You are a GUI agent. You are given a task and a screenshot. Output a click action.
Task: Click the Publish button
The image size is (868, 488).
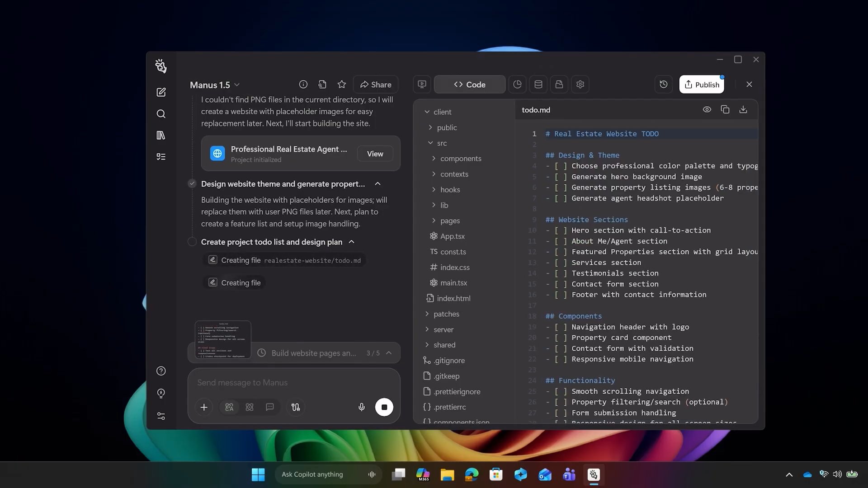[x=702, y=84]
